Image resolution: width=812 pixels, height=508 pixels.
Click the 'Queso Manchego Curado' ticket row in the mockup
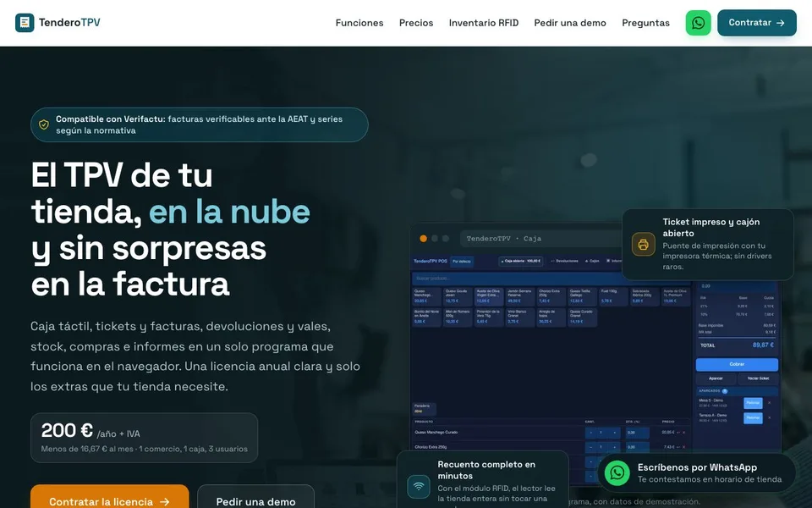click(551, 433)
